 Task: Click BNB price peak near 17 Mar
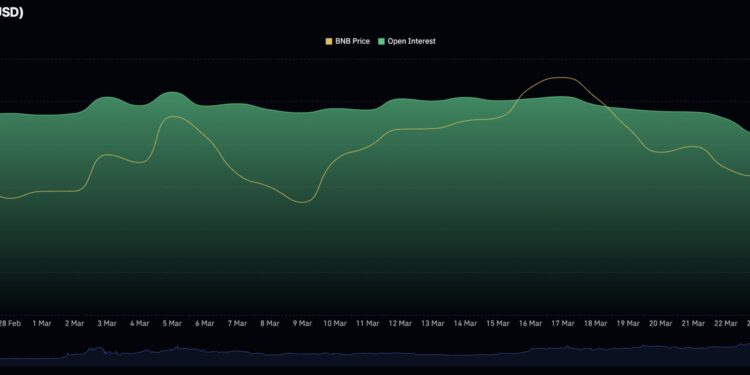[x=561, y=77]
